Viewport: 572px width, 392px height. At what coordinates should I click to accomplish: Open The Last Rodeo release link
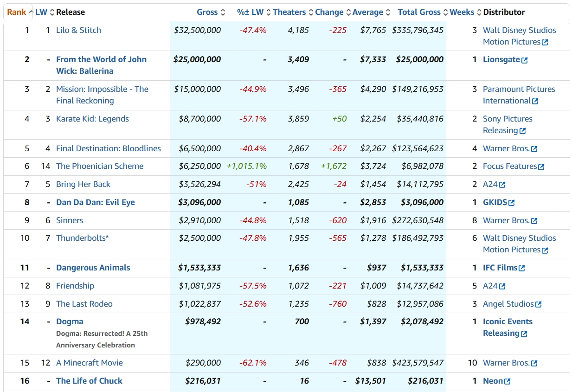[x=84, y=304]
